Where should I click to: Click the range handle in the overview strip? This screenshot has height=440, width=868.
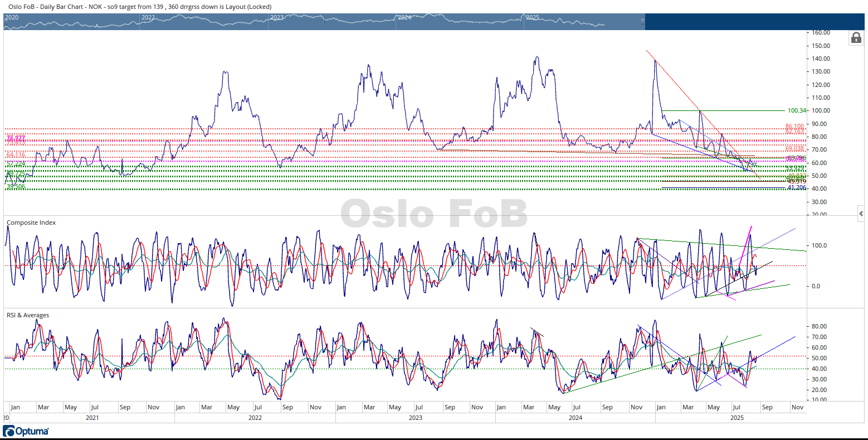642,22
